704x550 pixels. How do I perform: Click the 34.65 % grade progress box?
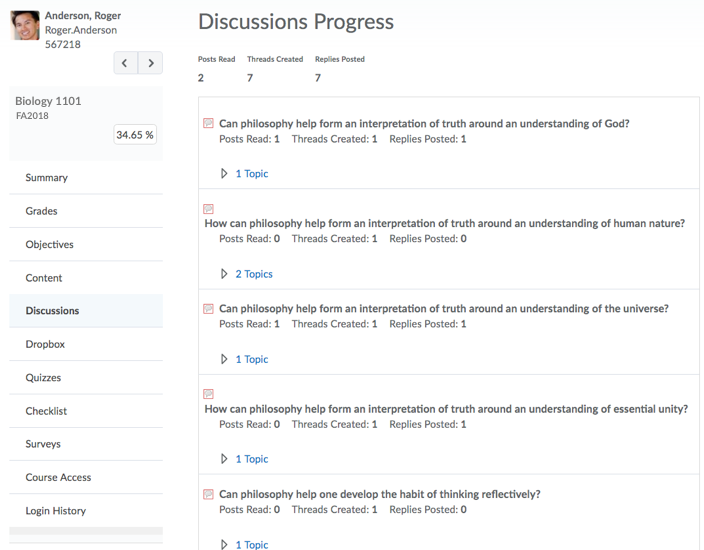(x=135, y=135)
